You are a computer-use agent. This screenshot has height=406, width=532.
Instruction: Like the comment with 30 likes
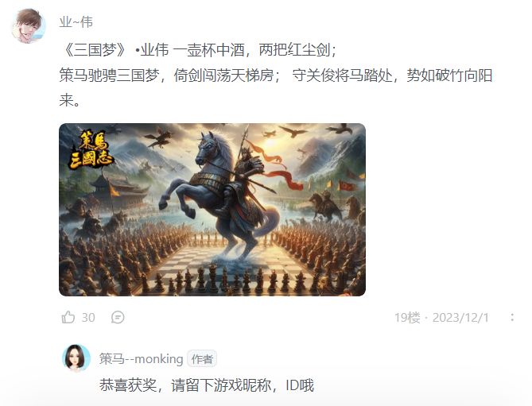[68, 318]
